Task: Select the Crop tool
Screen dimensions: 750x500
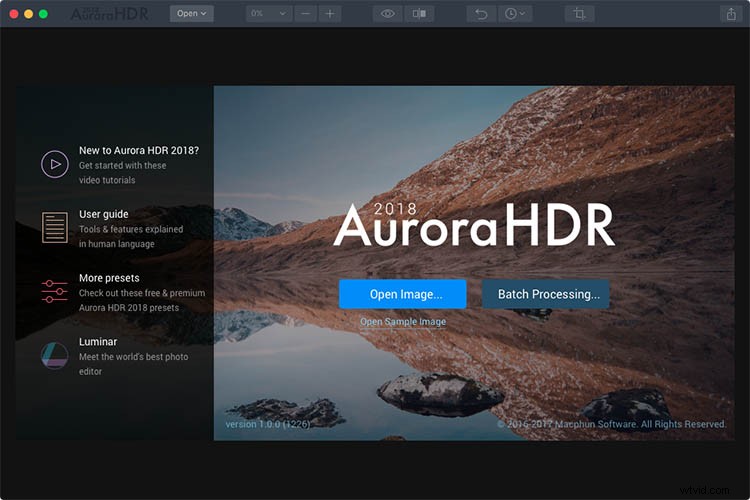Action: 579,14
